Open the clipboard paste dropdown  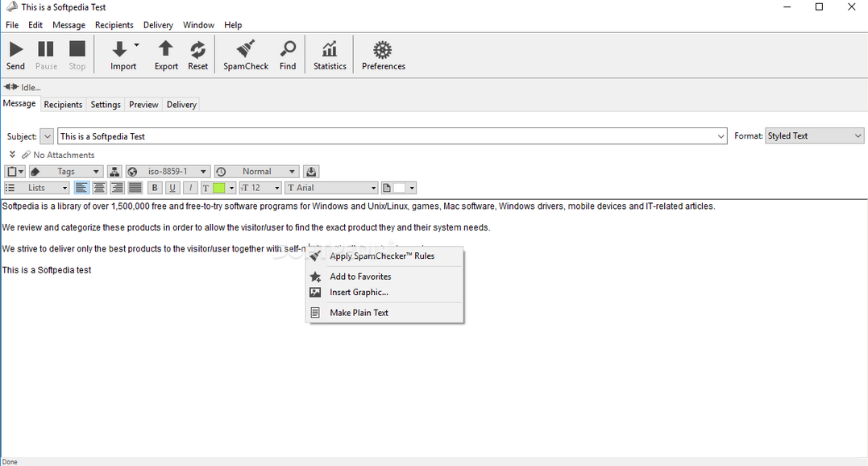(15, 172)
